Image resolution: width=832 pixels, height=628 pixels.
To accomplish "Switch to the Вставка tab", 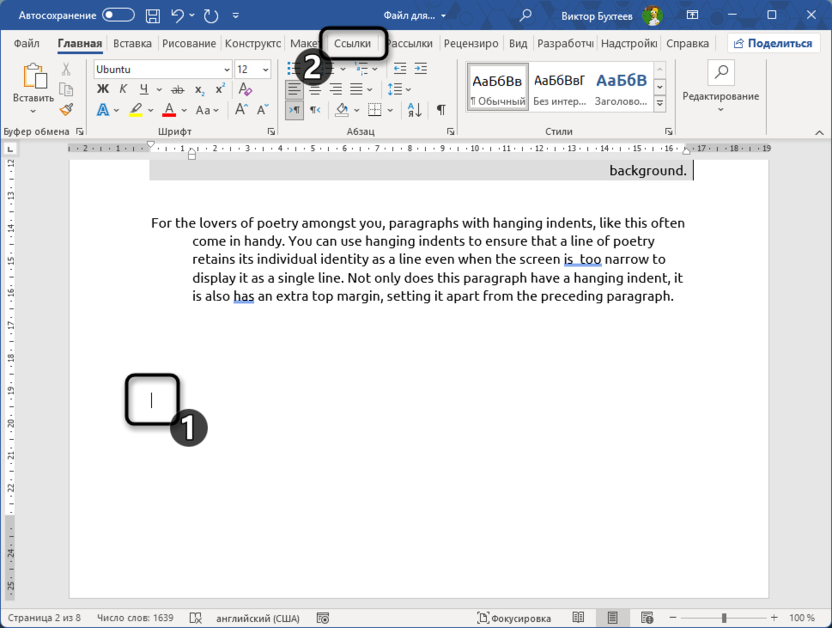I will point(132,44).
